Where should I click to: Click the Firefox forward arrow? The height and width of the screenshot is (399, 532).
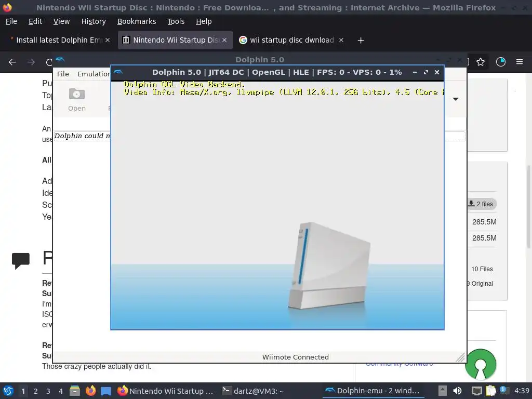[31, 62]
